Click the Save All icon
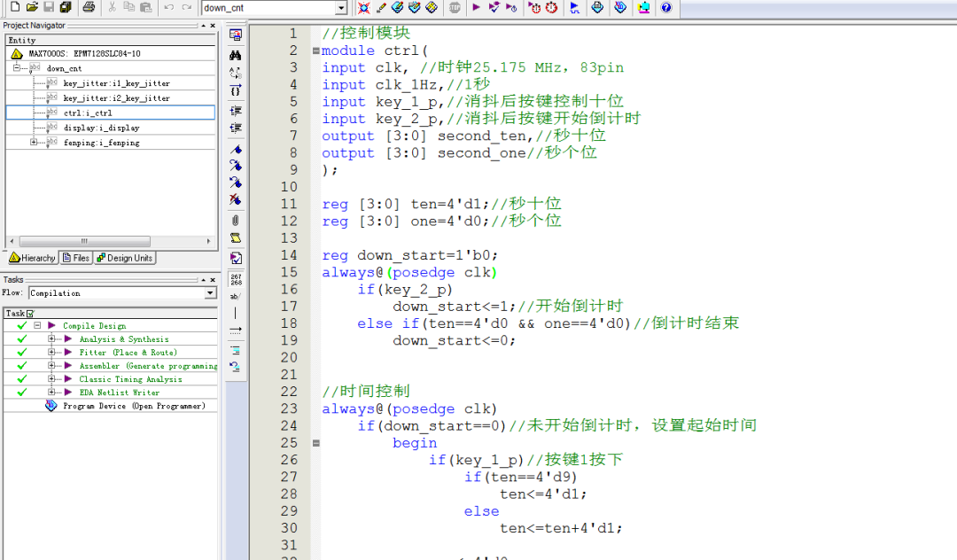 tap(66, 8)
